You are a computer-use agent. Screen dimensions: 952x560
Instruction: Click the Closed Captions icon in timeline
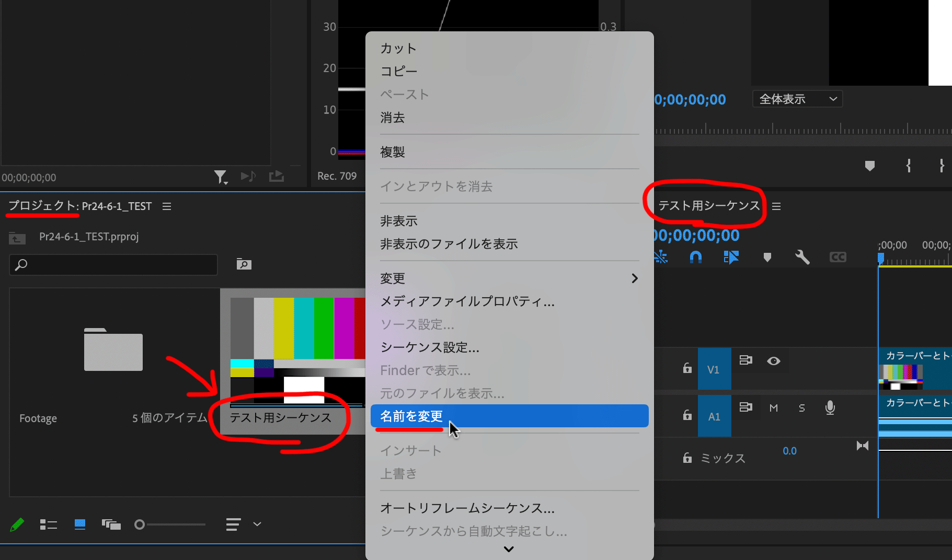[838, 256]
